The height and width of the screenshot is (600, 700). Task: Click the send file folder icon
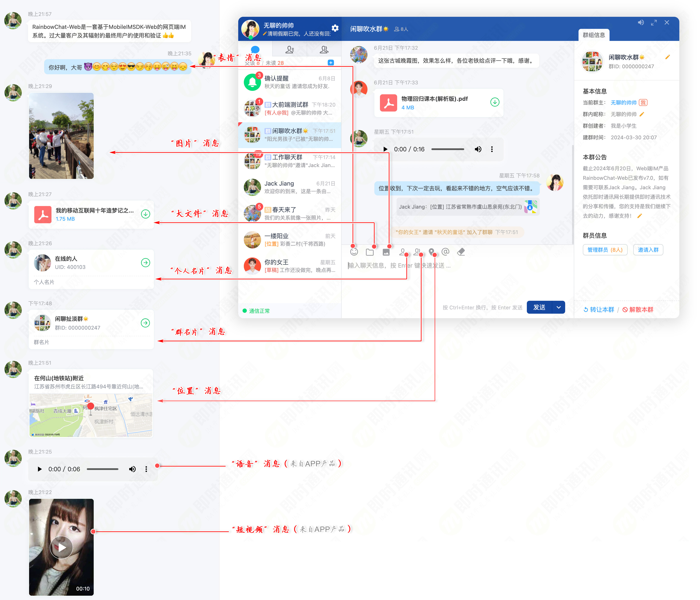[370, 252]
